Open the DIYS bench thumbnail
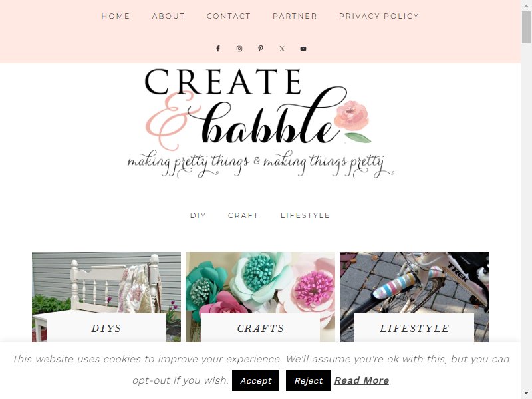 (106, 297)
